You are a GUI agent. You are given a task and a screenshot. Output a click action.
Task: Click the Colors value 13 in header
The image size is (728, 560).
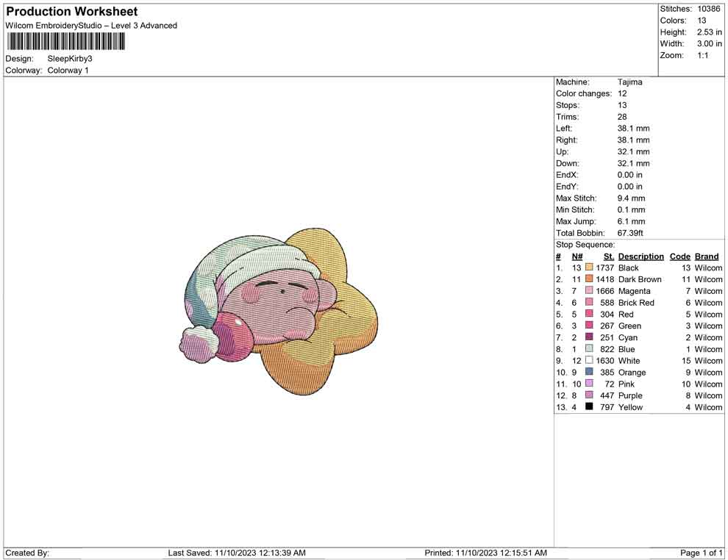pos(702,21)
